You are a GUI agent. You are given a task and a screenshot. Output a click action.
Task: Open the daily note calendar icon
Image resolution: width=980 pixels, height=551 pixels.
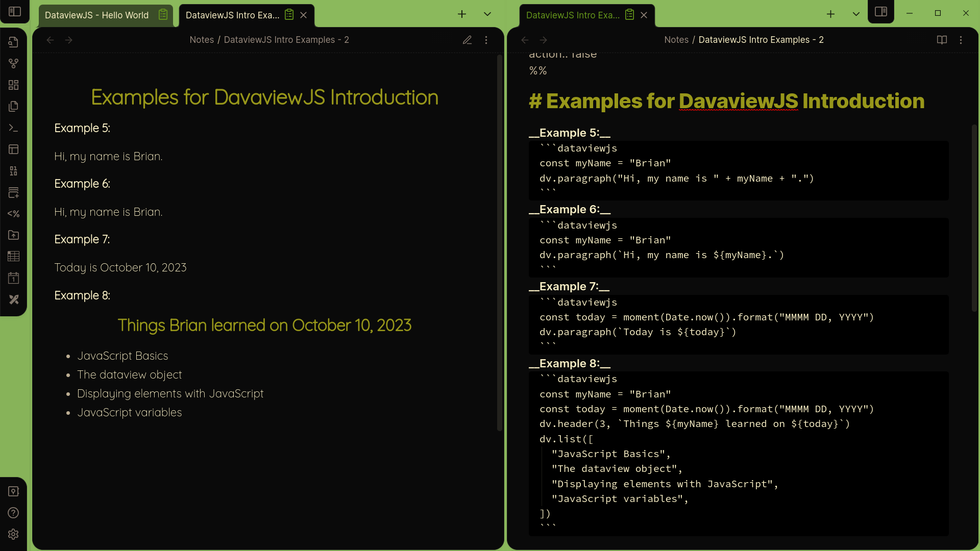(14, 278)
